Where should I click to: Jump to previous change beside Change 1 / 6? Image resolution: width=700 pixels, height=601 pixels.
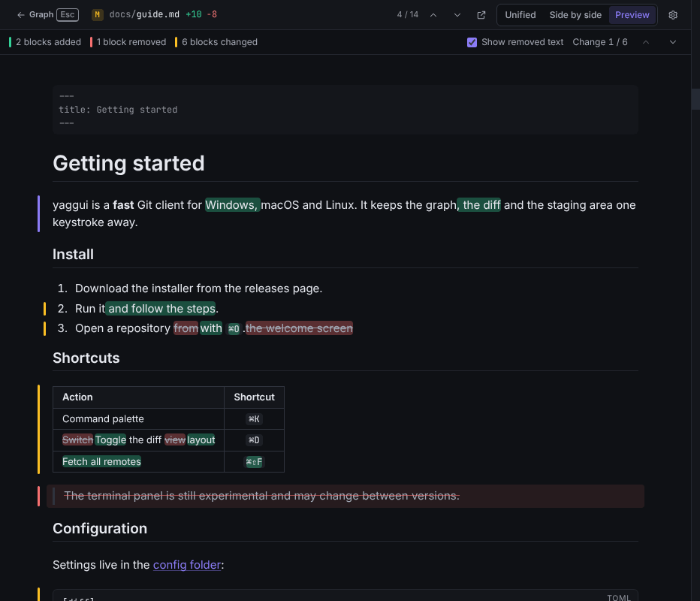645,42
